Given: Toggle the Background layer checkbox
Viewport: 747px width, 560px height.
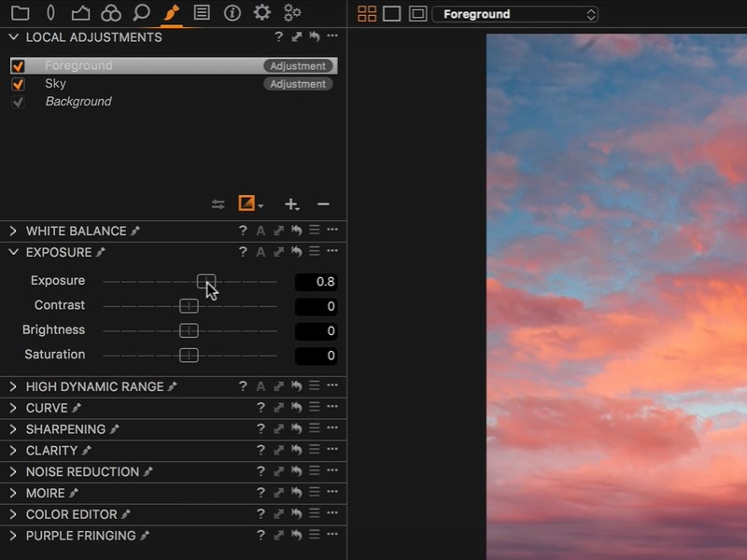Looking at the screenshot, I should coord(18,102).
